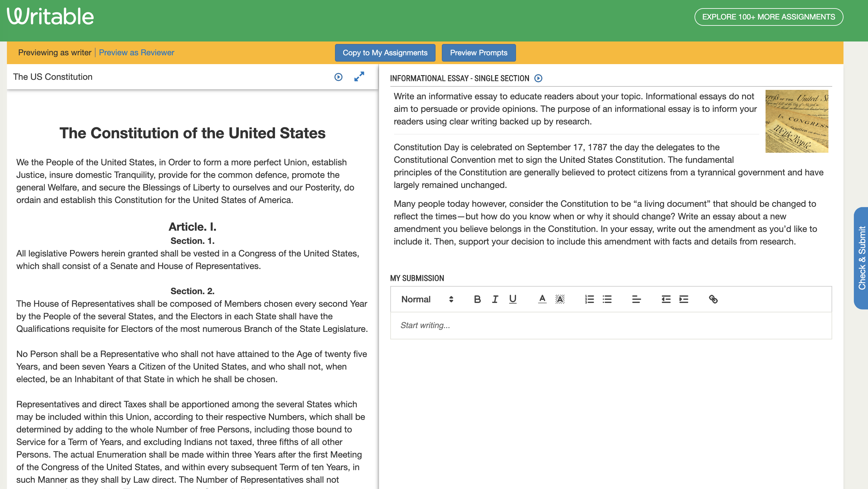The height and width of the screenshot is (489, 868).
Task: Open Preview as Reviewer link
Action: click(x=136, y=52)
